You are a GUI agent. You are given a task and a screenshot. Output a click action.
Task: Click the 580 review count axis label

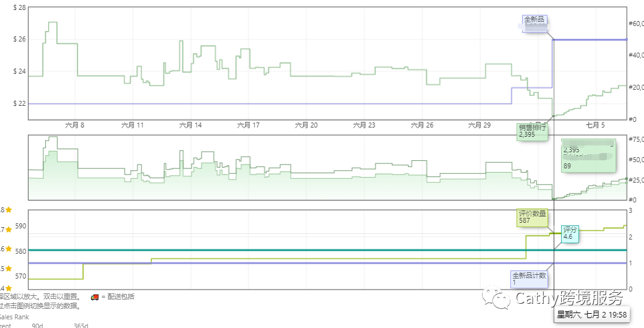point(22,251)
